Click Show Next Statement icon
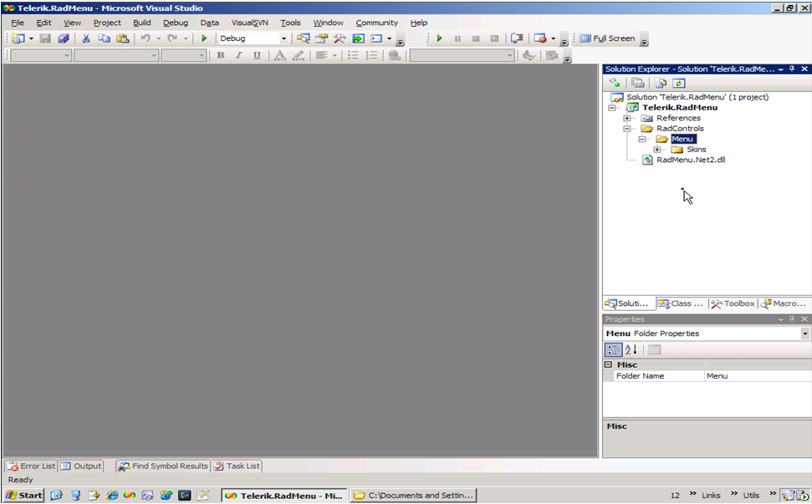This screenshot has width=812, height=504. [517, 38]
